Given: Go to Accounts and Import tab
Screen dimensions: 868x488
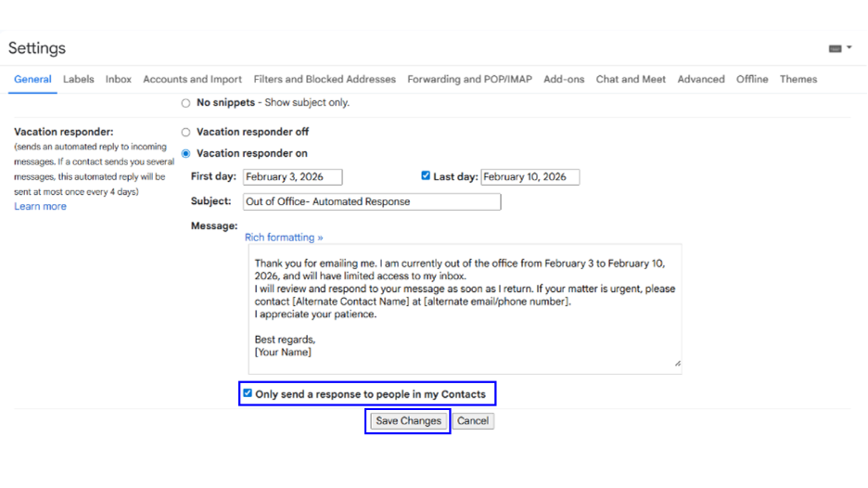Looking at the screenshot, I should 192,80.
